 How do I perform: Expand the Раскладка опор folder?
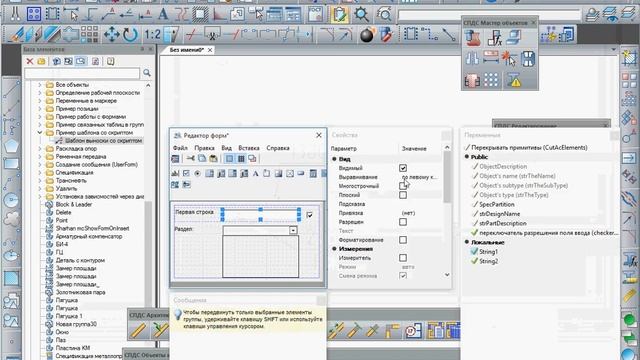click(40, 149)
